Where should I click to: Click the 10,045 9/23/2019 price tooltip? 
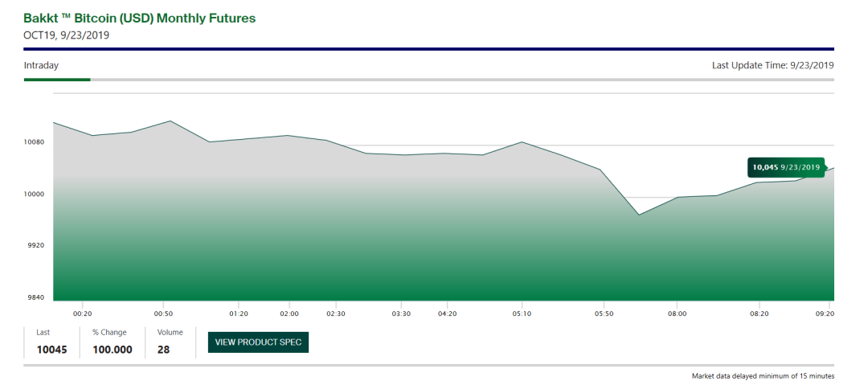click(x=785, y=166)
